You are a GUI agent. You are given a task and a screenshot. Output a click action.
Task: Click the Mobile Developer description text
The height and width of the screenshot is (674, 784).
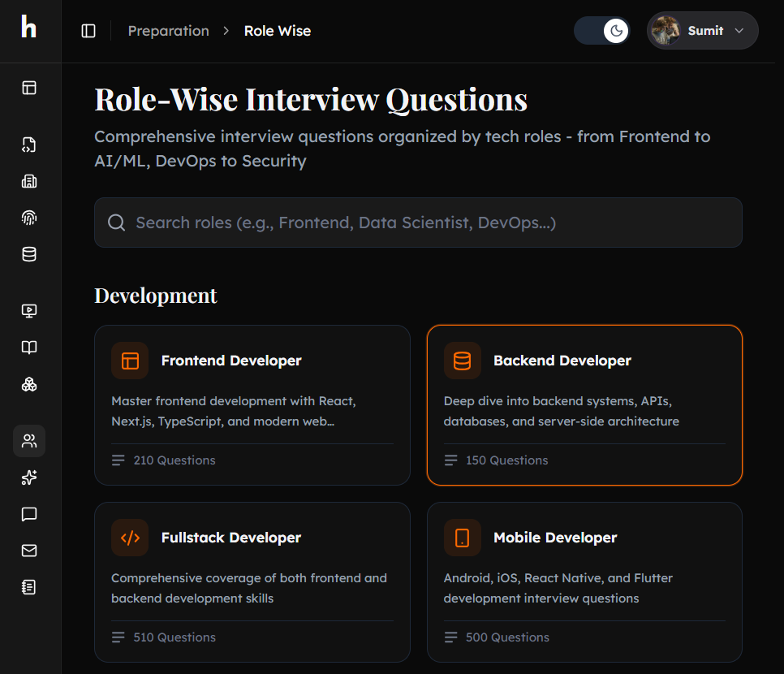[558, 589]
